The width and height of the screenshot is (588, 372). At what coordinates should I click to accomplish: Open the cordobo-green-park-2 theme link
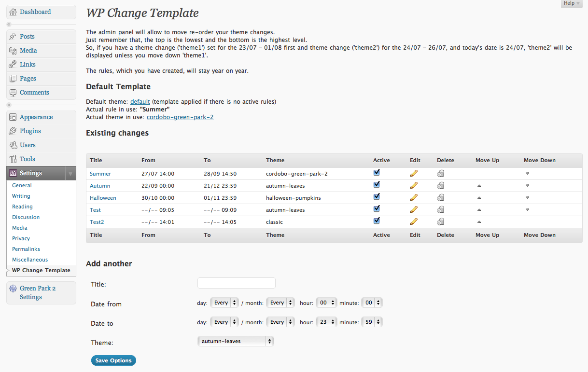180,117
